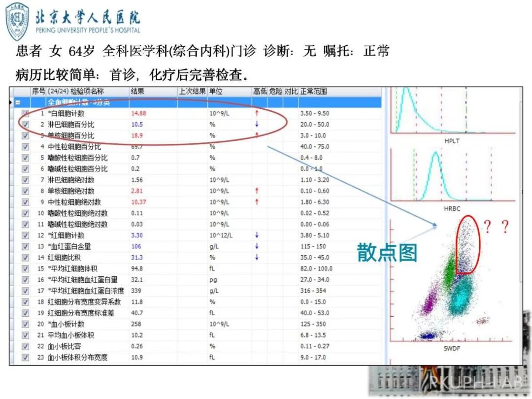
Task: Toggle checkbox for 中性粒细胞百分比 row
Action: click(26, 147)
